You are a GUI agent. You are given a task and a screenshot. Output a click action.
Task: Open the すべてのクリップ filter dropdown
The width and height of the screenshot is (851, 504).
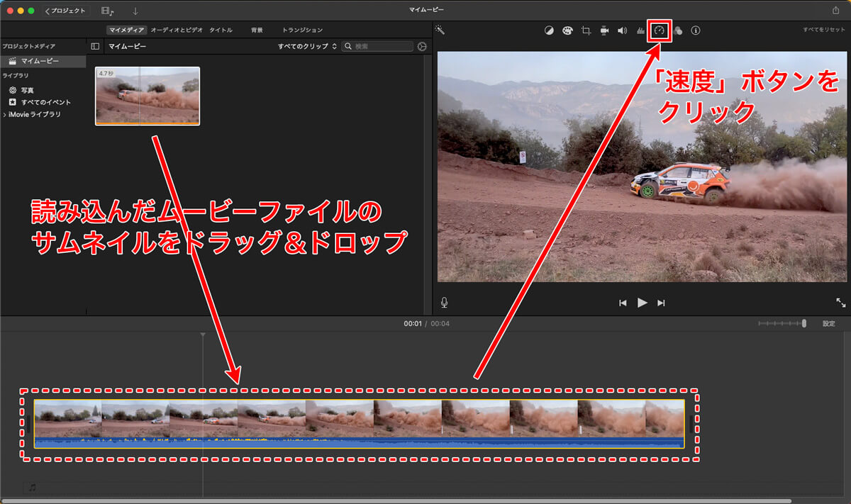click(x=306, y=46)
